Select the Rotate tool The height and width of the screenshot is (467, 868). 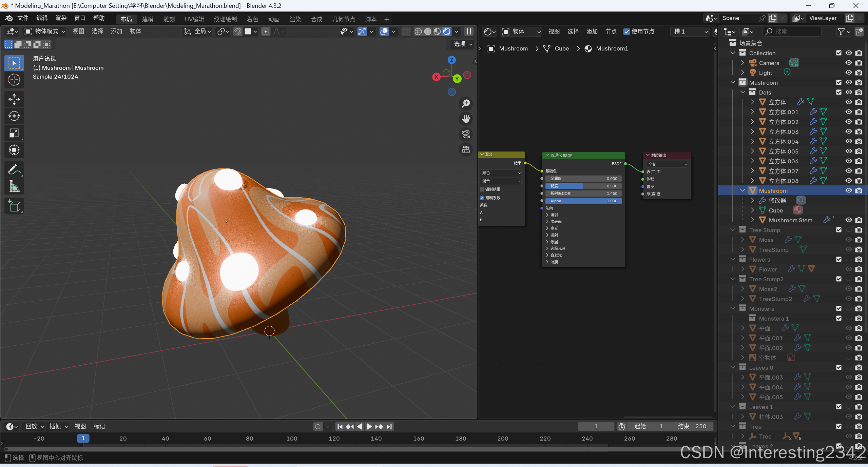tap(14, 116)
